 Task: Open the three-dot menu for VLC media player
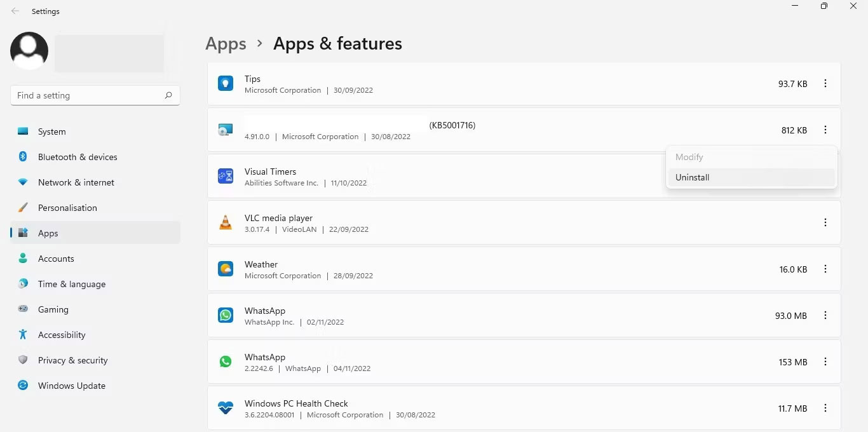pyautogui.click(x=825, y=222)
